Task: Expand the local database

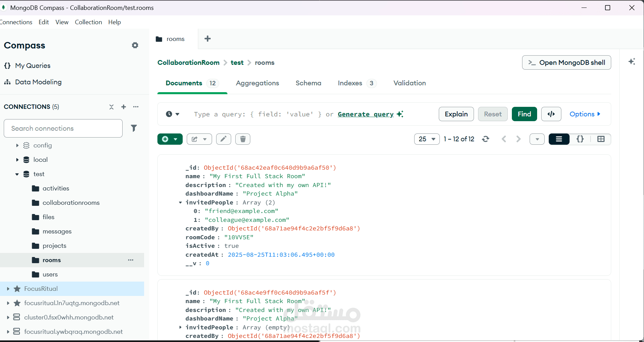Action: pos(17,160)
